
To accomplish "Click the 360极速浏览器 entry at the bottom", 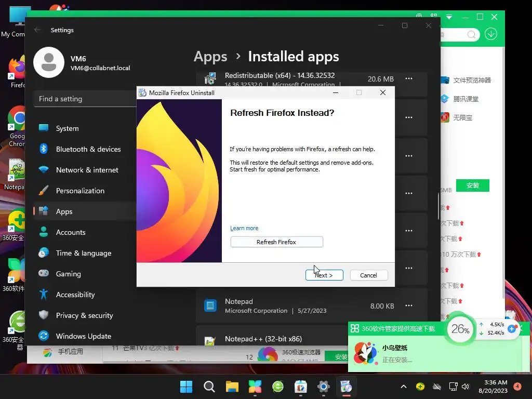I will [x=301, y=352].
